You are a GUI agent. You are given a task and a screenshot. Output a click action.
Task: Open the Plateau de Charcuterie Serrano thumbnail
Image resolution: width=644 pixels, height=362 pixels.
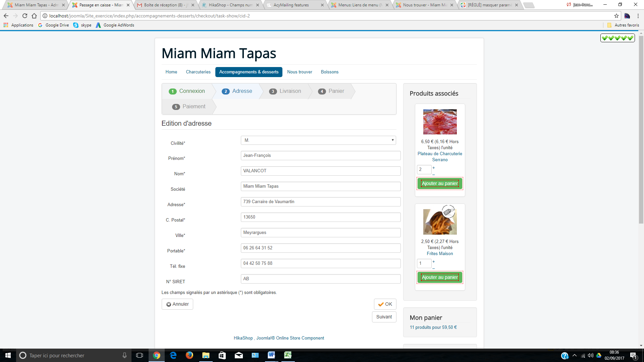(440, 122)
